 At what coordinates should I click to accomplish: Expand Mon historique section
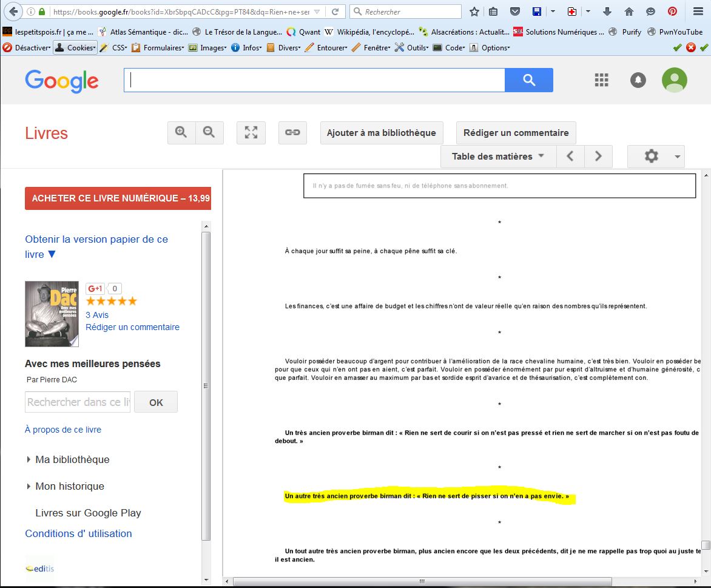click(x=70, y=486)
